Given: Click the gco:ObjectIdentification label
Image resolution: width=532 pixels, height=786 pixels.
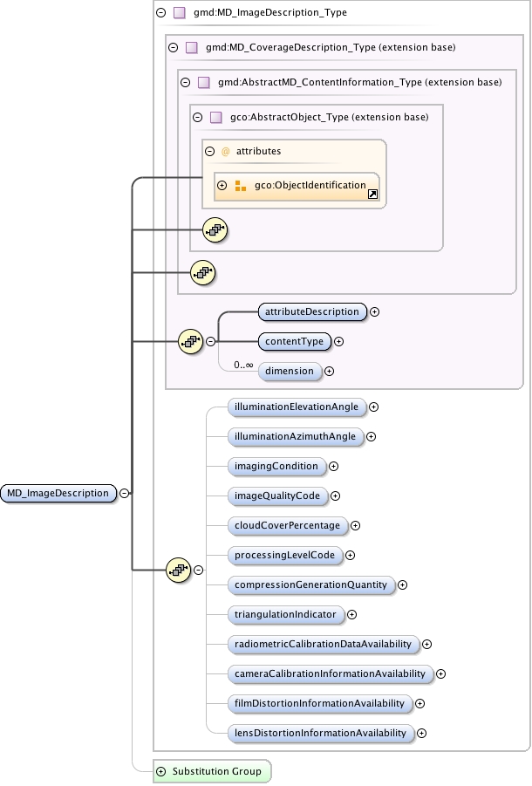Looking at the screenshot, I should [310, 185].
